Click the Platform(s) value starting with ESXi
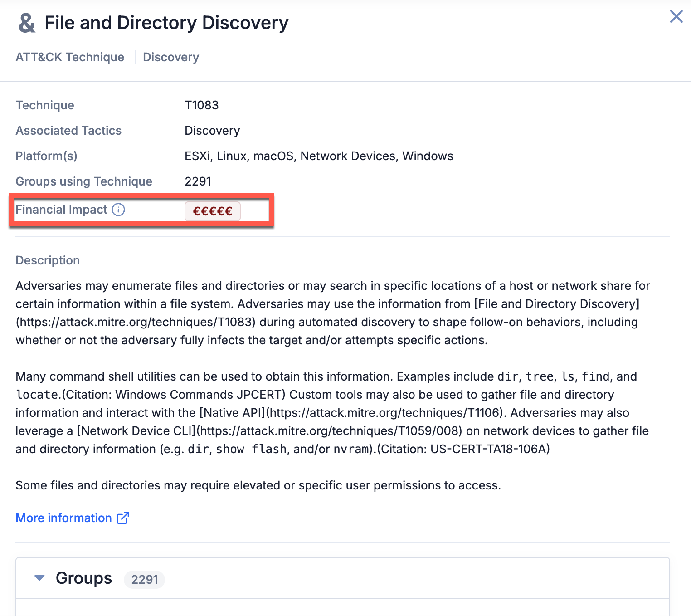Image resolution: width=691 pixels, height=616 pixels. [x=319, y=156]
